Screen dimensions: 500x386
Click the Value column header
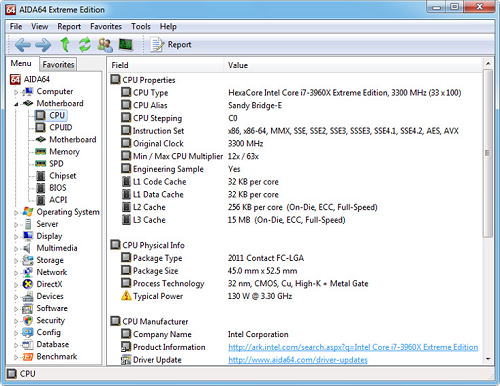[x=353, y=65]
